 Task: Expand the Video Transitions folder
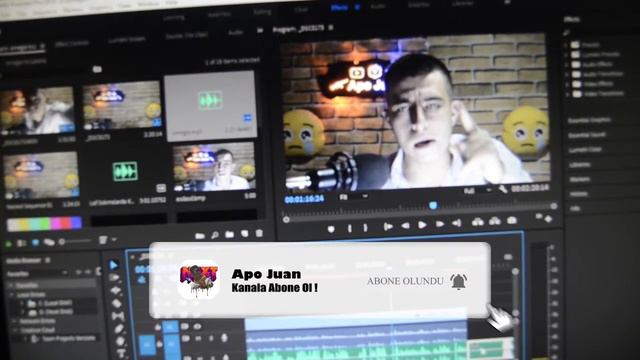pyautogui.click(x=567, y=94)
